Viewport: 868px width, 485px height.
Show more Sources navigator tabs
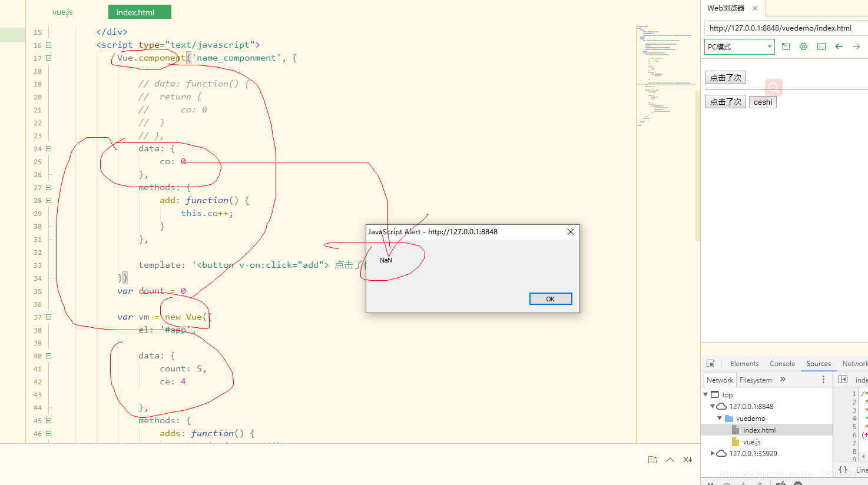coord(783,380)
